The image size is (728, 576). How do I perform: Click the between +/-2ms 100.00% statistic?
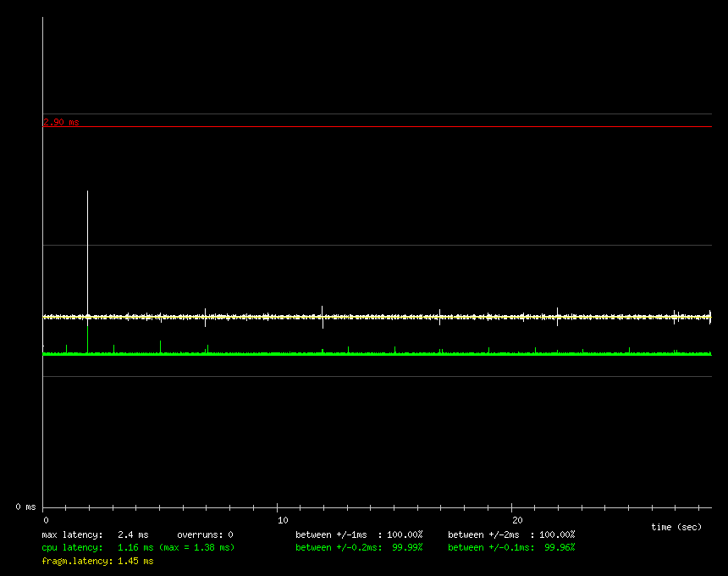pyautogui.click(x=511, y=534)
